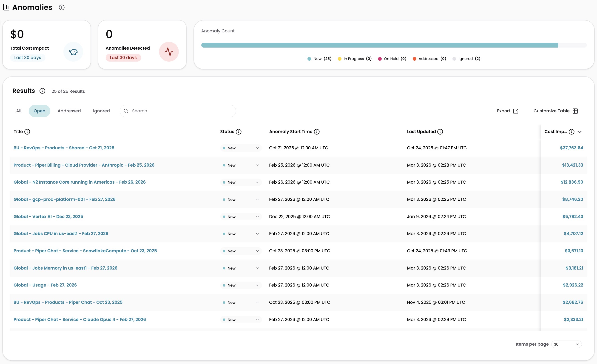
Task: Click the Anomaly Count progress bar
Action: pos(394,45)
